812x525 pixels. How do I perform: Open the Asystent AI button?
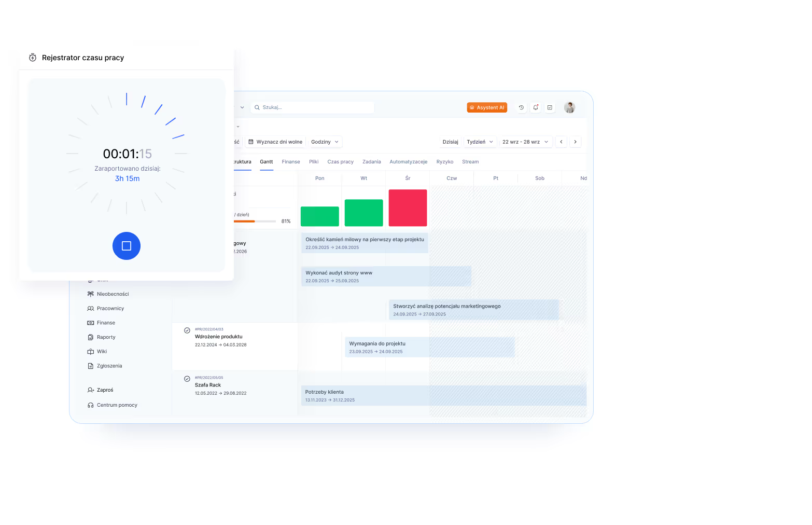487,107
